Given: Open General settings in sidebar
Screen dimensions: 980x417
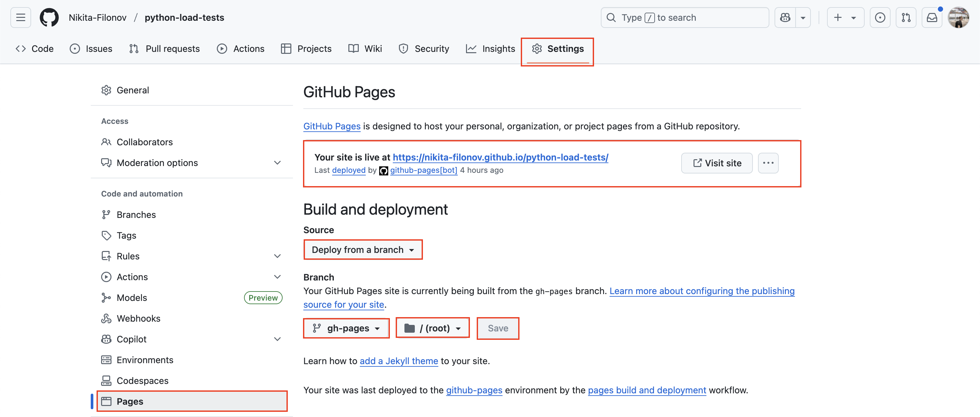Looking at the screenshot, I should [192, 90].
